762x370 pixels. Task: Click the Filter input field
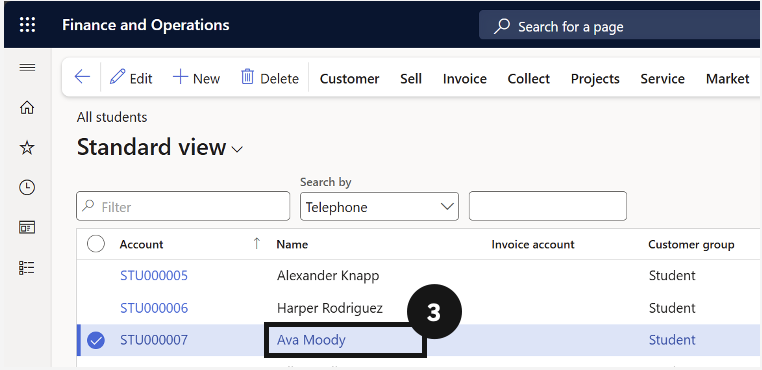[x=183, y=206]
